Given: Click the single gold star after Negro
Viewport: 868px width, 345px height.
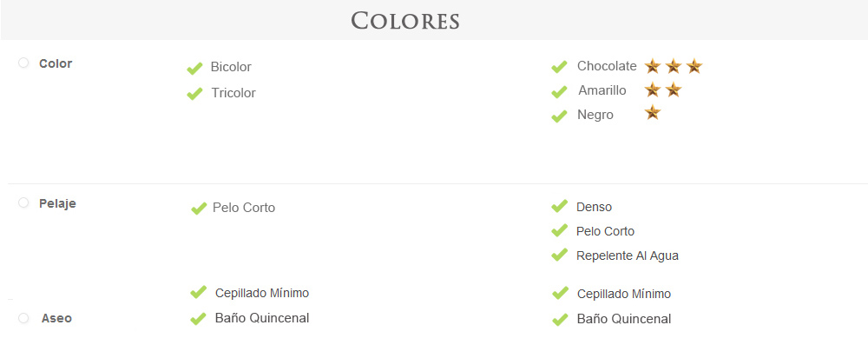Looking at the screenshot, I should (653, 112).
